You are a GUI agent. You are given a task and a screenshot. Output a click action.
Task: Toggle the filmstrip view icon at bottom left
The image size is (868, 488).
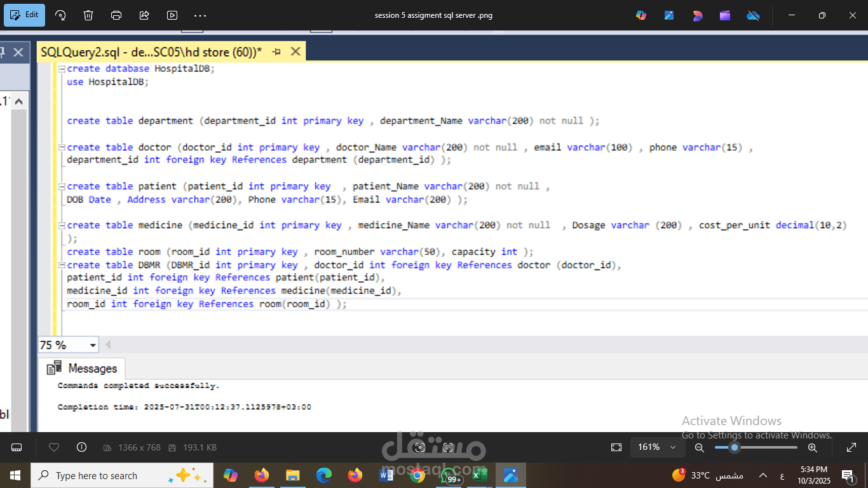pyautogui.click(x=17, y=447)
